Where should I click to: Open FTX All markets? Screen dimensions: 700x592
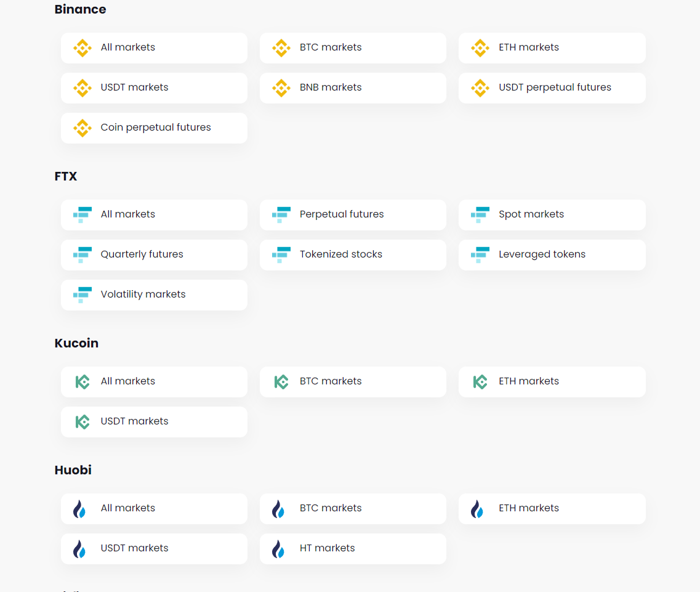pos(154,215)
